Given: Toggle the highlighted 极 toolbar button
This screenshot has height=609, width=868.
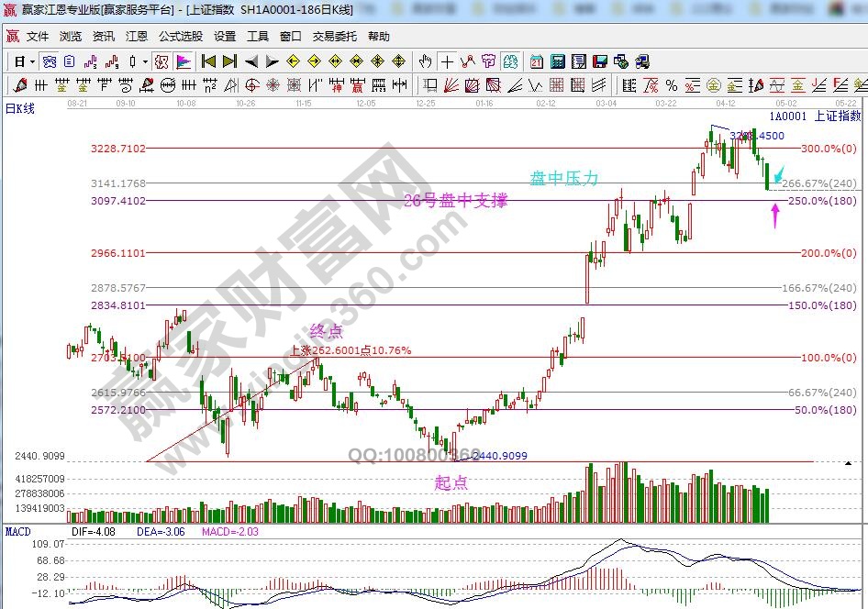Looking at the screenshot, I should 161,61.
